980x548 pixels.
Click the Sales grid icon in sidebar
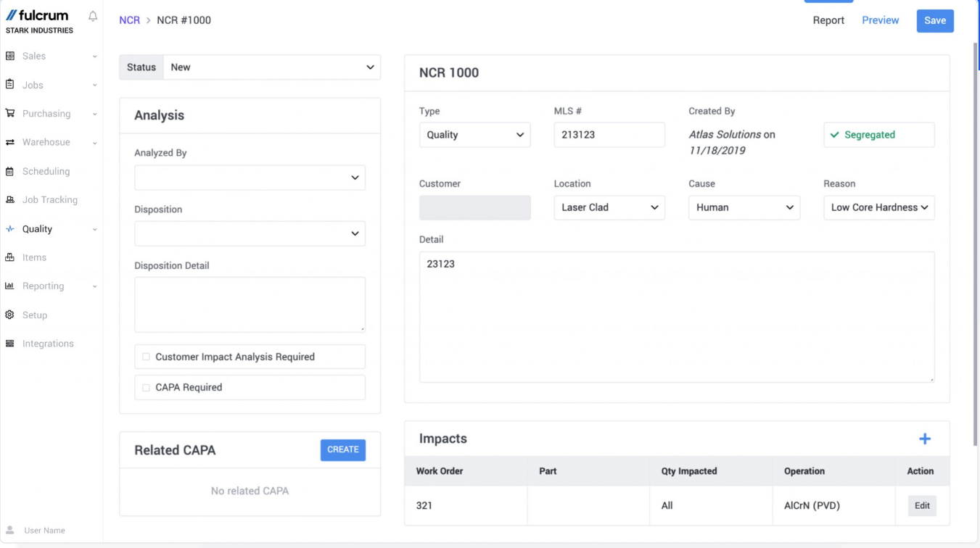coord(10,56)
